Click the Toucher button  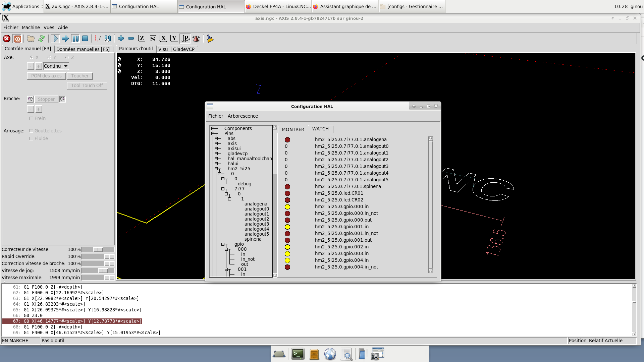click(80, 76)
